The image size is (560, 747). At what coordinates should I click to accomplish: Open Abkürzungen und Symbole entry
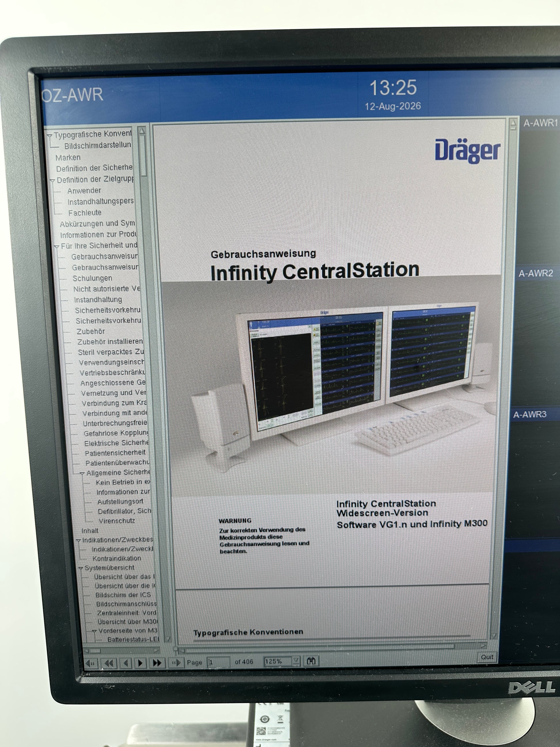(98, 224)
